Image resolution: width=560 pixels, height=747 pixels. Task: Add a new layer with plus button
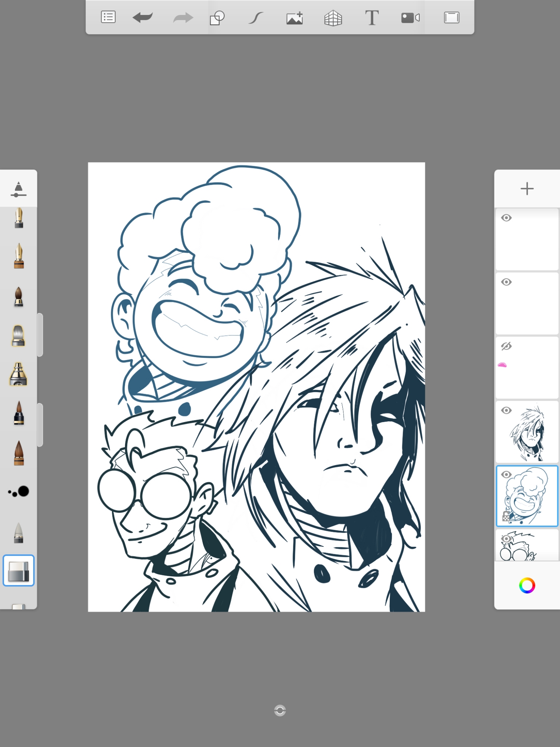point(527,189)
